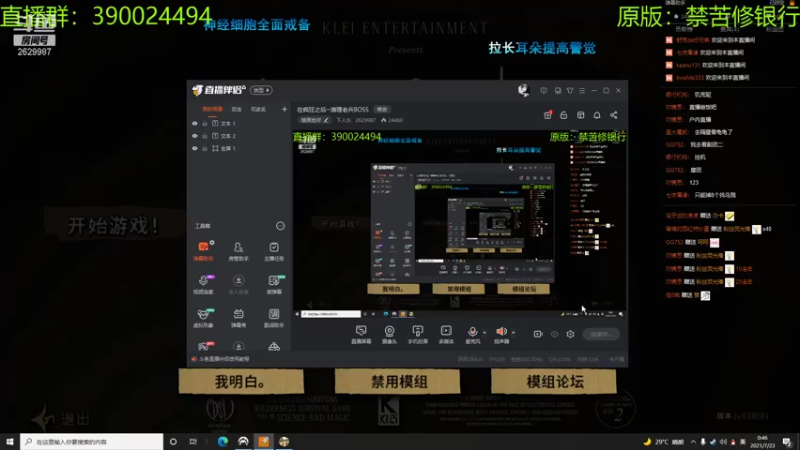Click the Cortana circle on taskbar

pos(173,441)
